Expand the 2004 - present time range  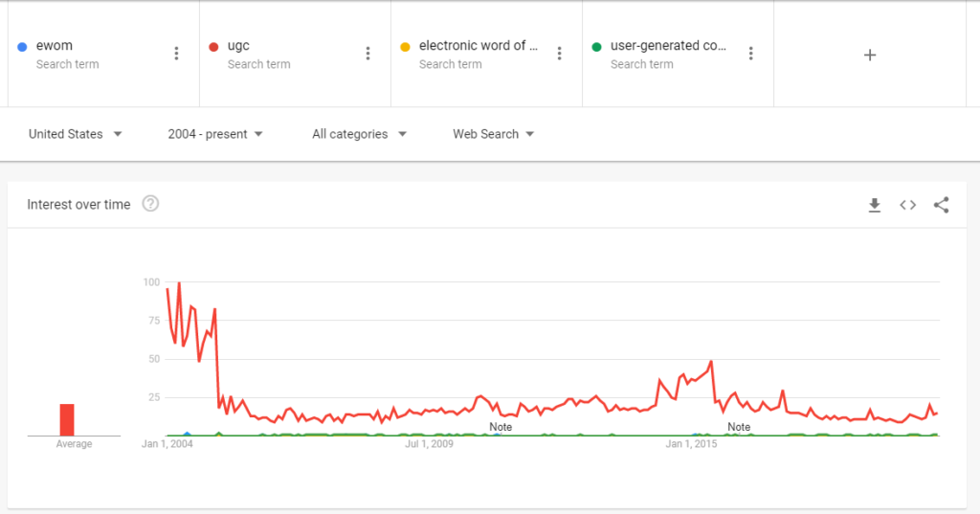click(214, 134)
